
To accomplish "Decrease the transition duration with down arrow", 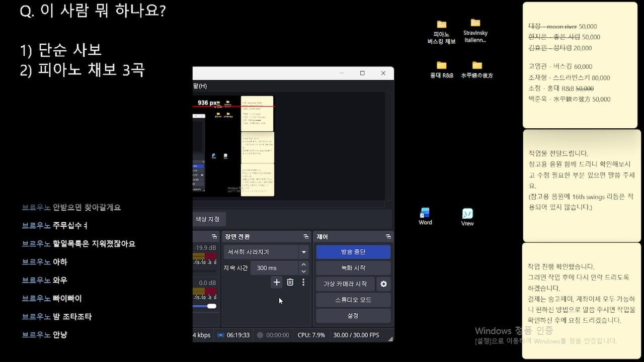I will [x=303, y=271].
